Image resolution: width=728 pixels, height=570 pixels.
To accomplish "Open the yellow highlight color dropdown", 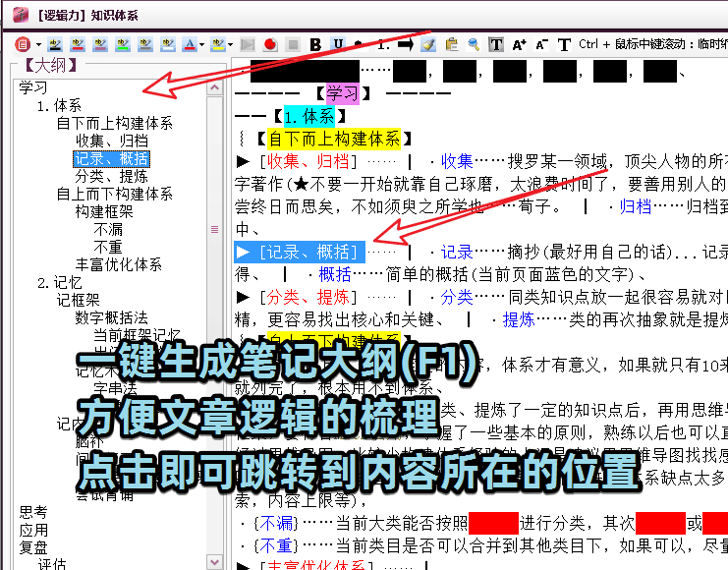I will [x=230, y=45].
